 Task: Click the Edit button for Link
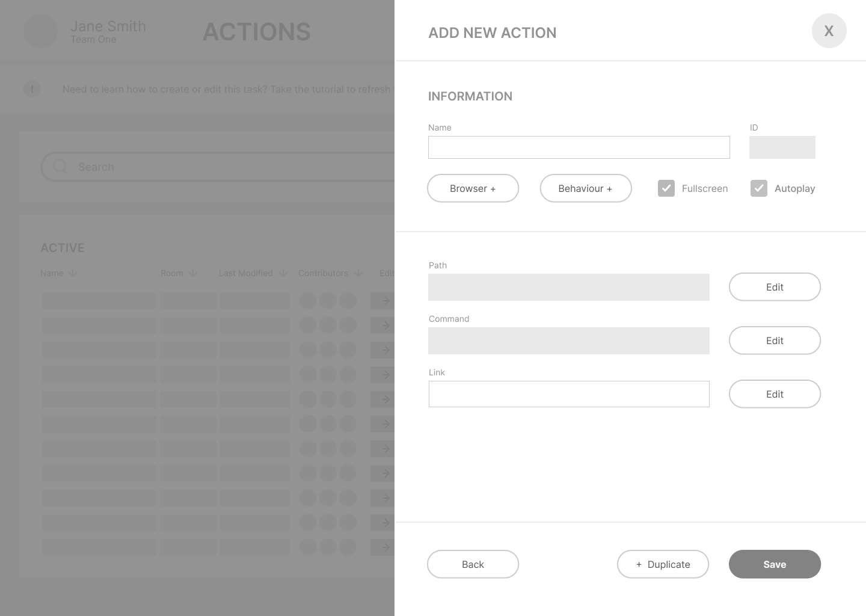coord(775,394)
